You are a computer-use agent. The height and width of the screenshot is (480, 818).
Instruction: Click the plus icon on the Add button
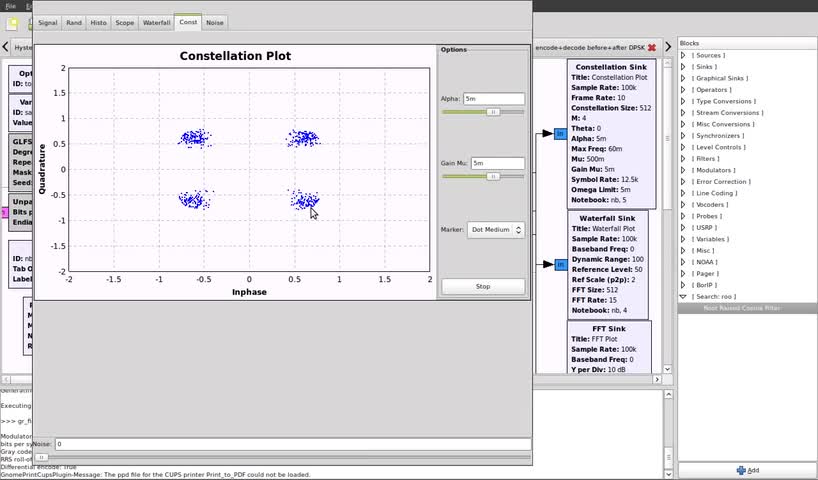741,470
